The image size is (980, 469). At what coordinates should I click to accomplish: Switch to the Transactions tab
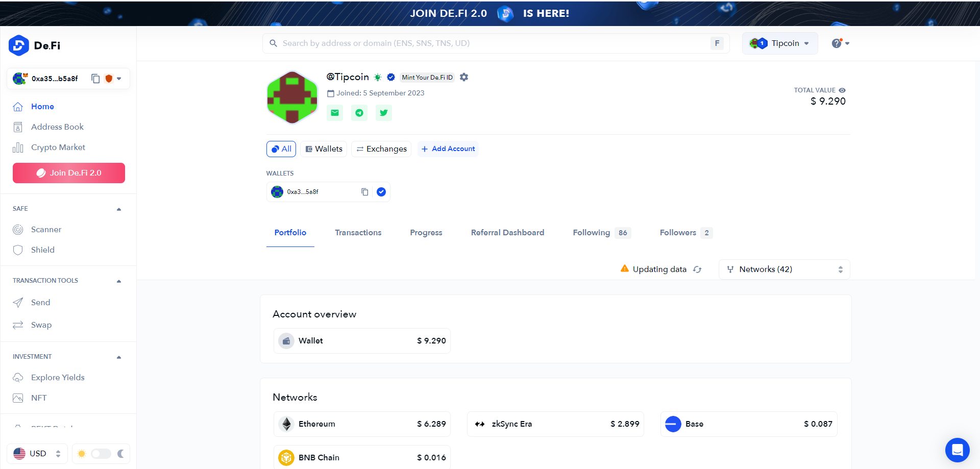pos(358,233)
